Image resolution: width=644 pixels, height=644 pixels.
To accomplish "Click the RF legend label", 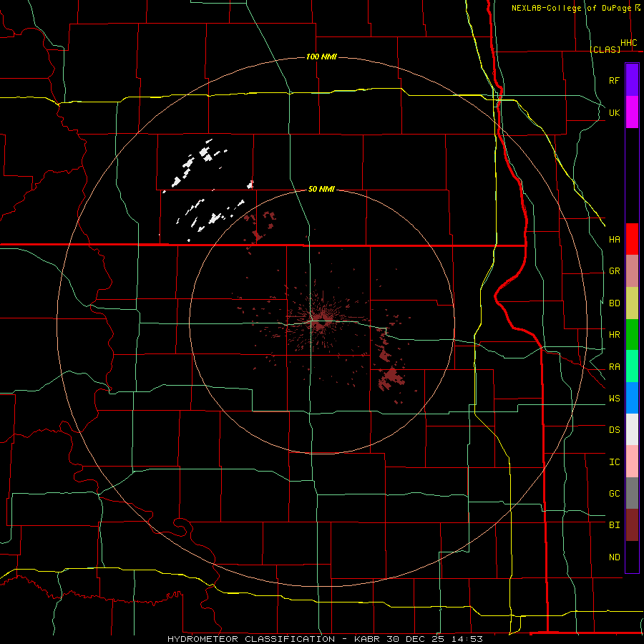I will pyautogui.click(x=614, y=80).
